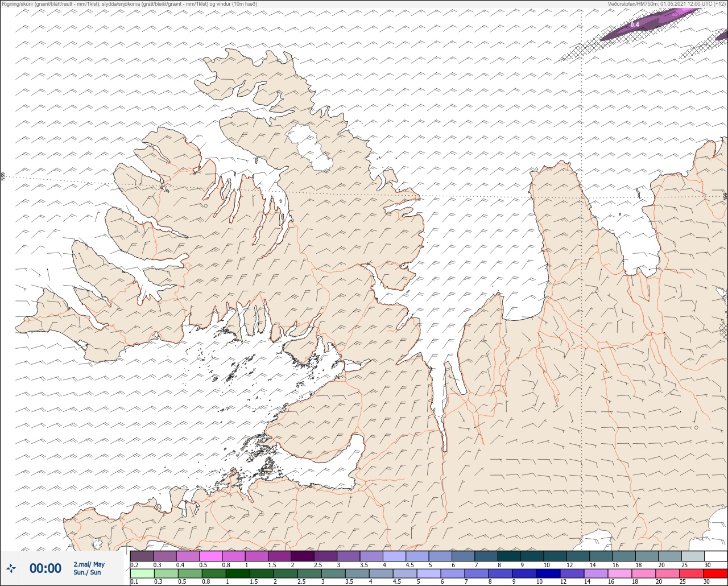Click the first dusky-purple swatch in the upper legend row
Image resolution: width=728 pixels, height=586 pixels.
point(142,556)
